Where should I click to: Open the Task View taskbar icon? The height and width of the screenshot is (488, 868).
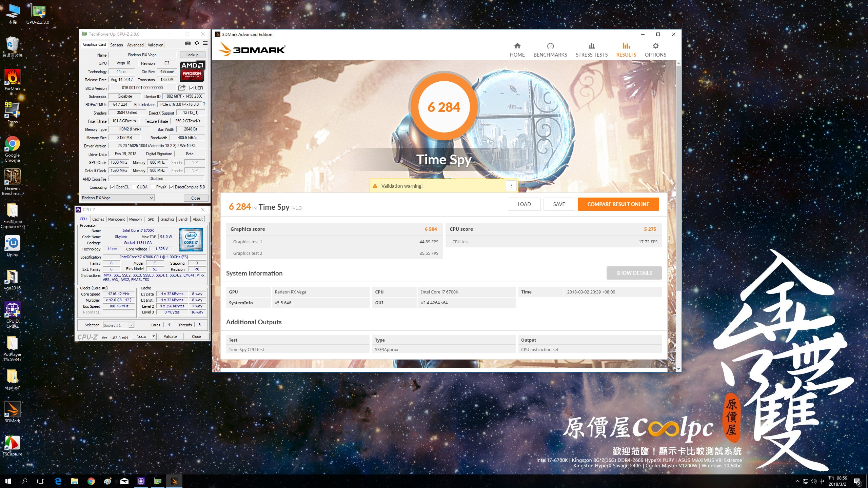click(x=41, y=481)
